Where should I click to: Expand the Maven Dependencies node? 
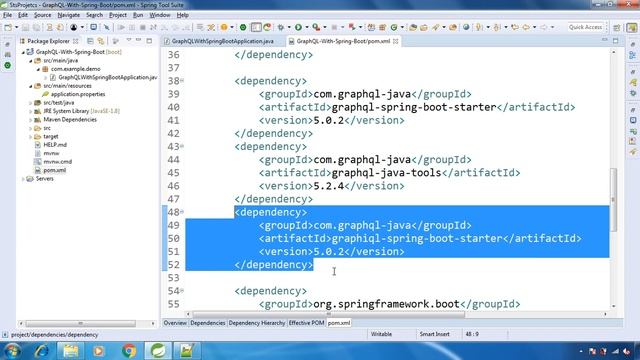point(31,120)
